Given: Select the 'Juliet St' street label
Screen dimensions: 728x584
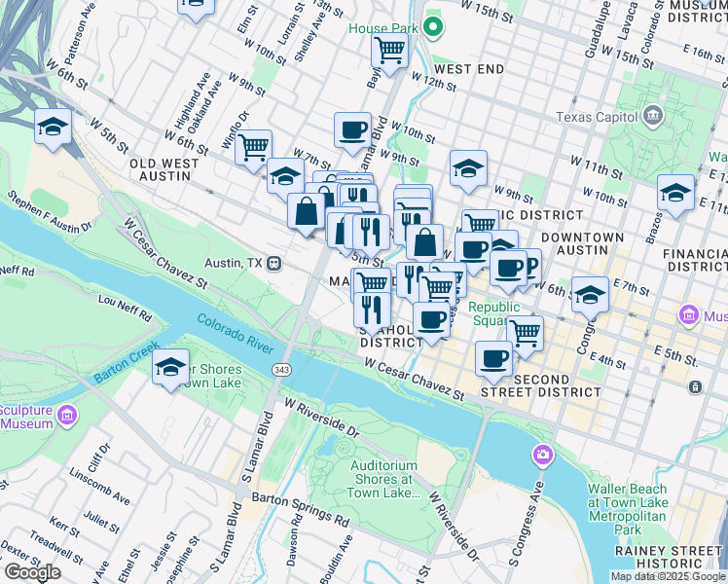Looking at the screenshot, I should (101, 522).
